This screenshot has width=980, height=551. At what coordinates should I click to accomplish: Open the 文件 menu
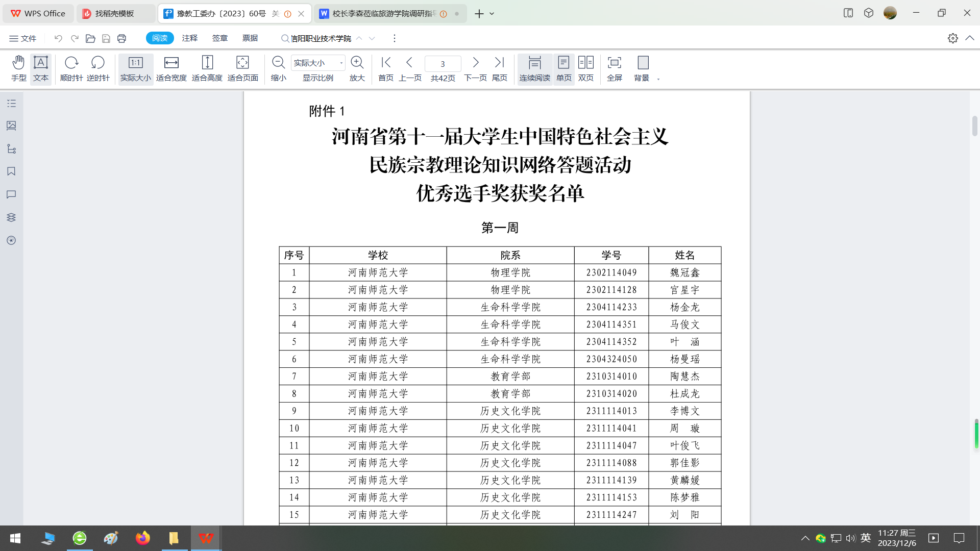coord(23,38)
